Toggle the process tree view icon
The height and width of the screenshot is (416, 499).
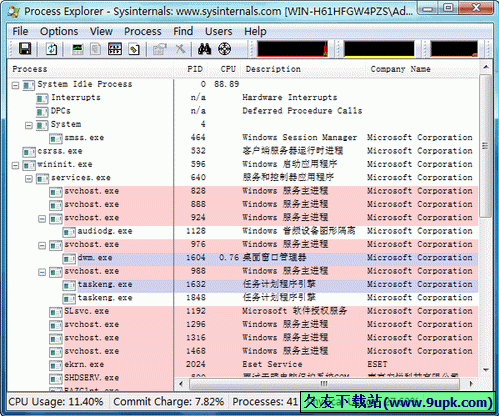coord(96,49)
